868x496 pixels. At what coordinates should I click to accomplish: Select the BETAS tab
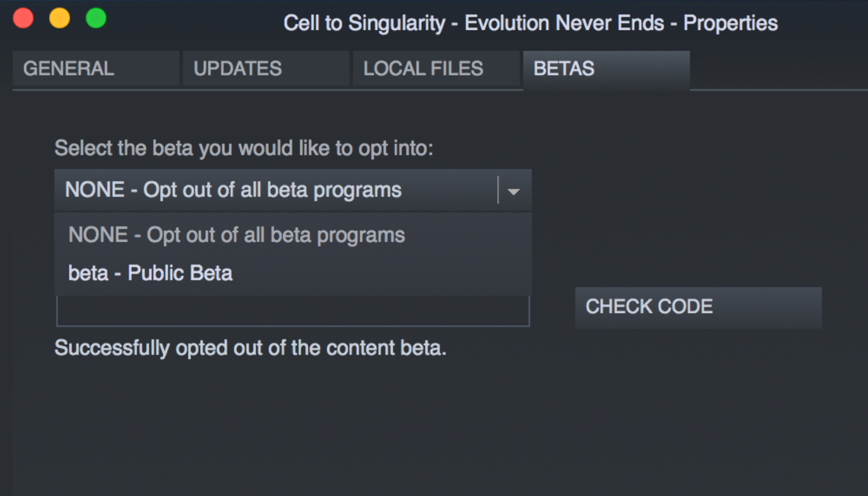pos(606,69)
